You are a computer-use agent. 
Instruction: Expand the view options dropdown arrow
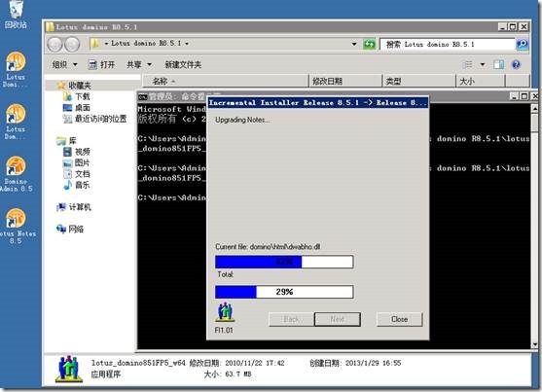pos(483,64)
